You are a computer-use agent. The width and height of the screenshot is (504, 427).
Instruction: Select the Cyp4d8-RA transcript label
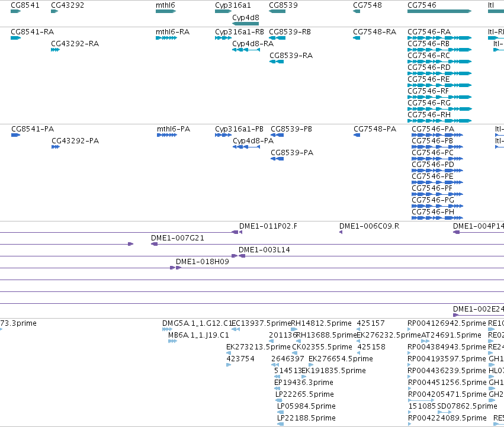[x=253, y=44]
